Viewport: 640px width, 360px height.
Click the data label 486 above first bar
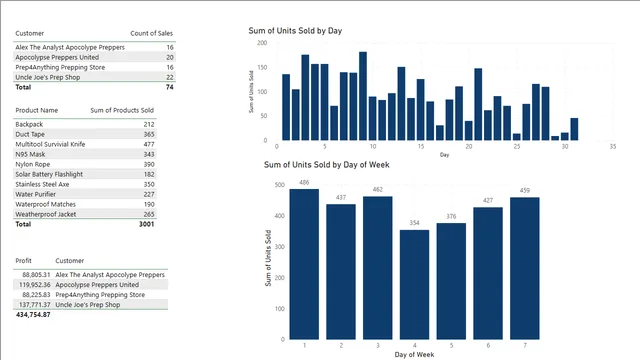[x=304, y=182]
